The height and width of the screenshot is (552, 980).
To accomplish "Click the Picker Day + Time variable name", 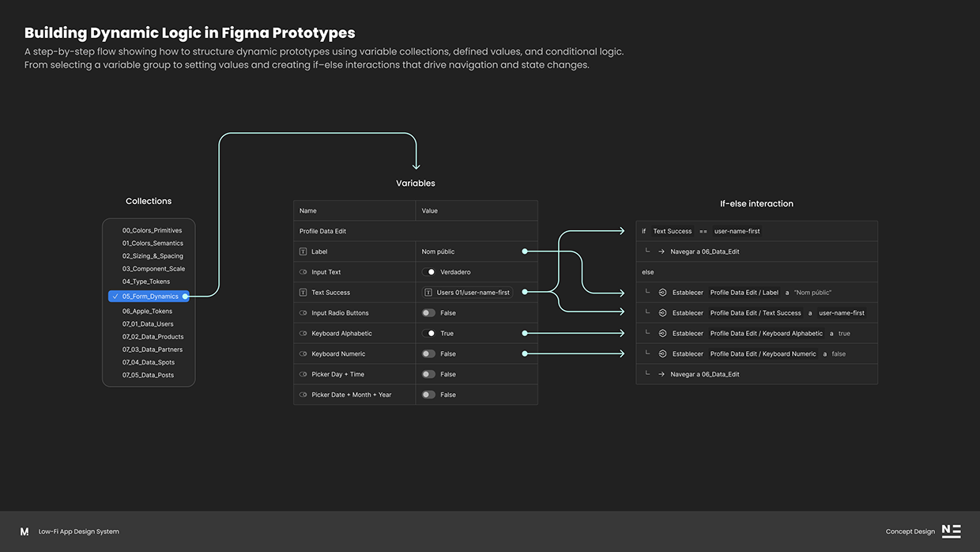I will tap(337, 375).
